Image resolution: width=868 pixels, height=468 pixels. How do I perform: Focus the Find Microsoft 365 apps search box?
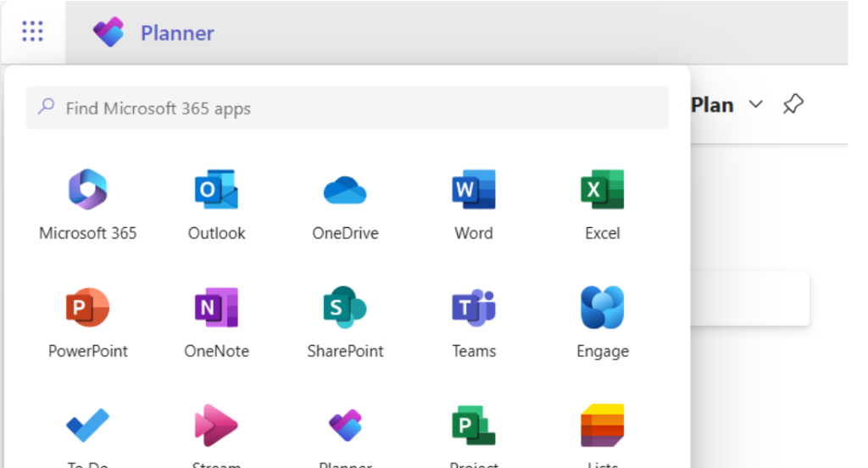[347, 108]
